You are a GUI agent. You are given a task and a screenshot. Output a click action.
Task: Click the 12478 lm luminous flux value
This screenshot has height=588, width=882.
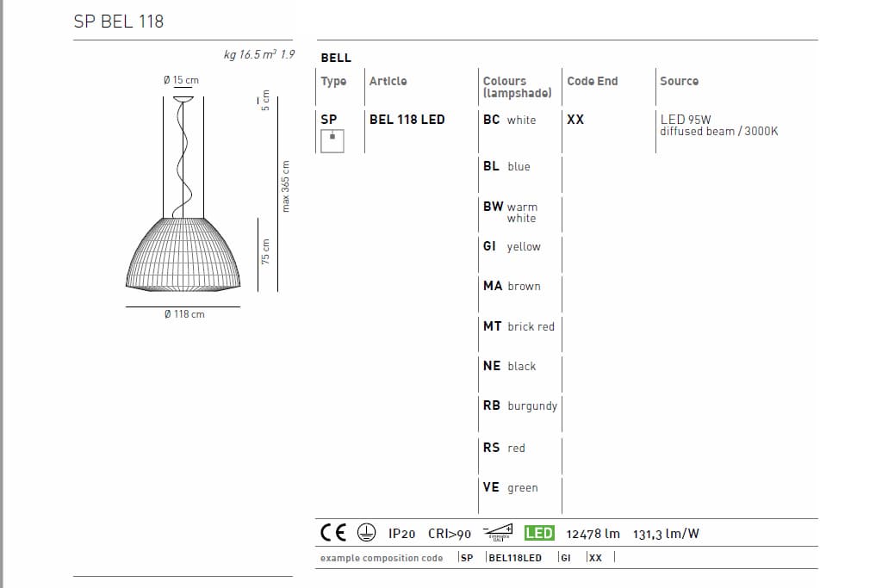point(592,534)
